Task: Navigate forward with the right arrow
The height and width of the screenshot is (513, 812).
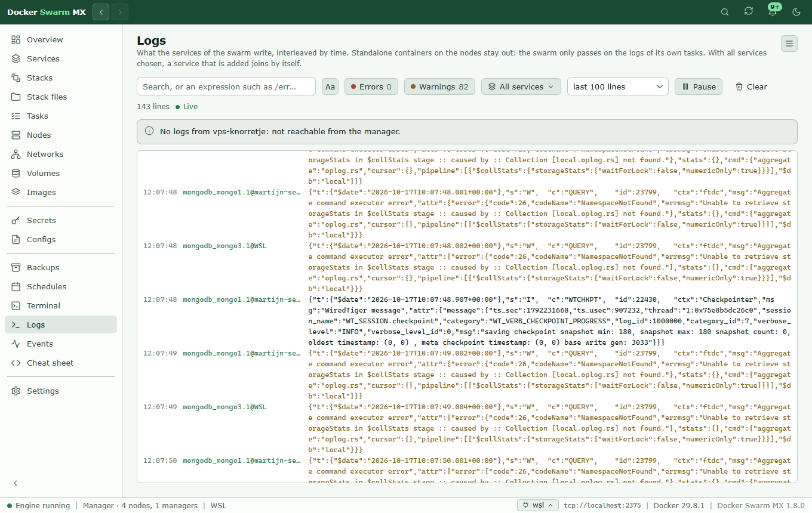Action: [120, 12]
